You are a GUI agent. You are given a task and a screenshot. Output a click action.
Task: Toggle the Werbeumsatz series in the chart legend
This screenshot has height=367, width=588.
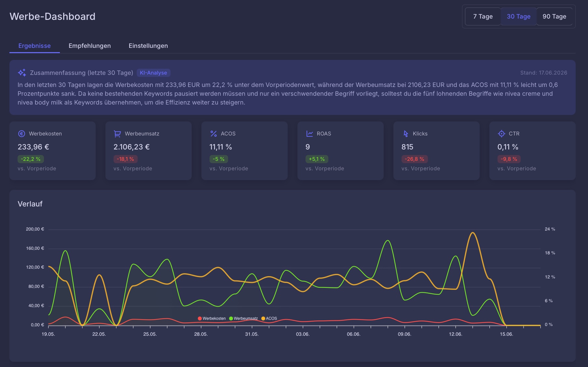[243, 318]
